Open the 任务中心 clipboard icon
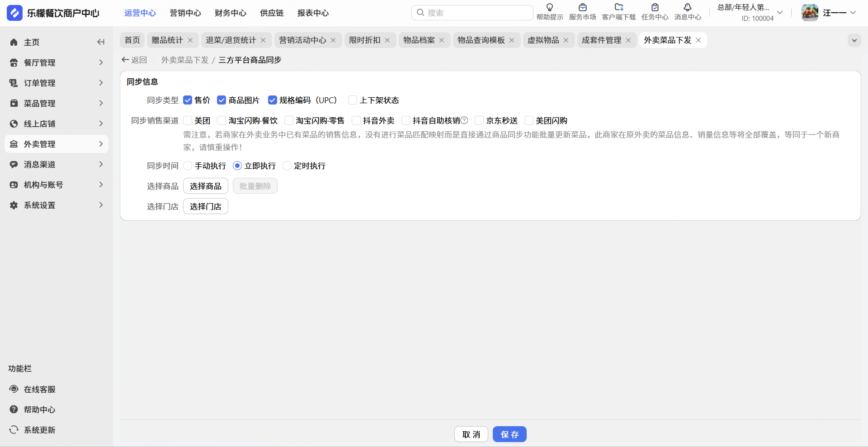The height and width of the screenshot is (447, 868). click(x=655, y=8)
